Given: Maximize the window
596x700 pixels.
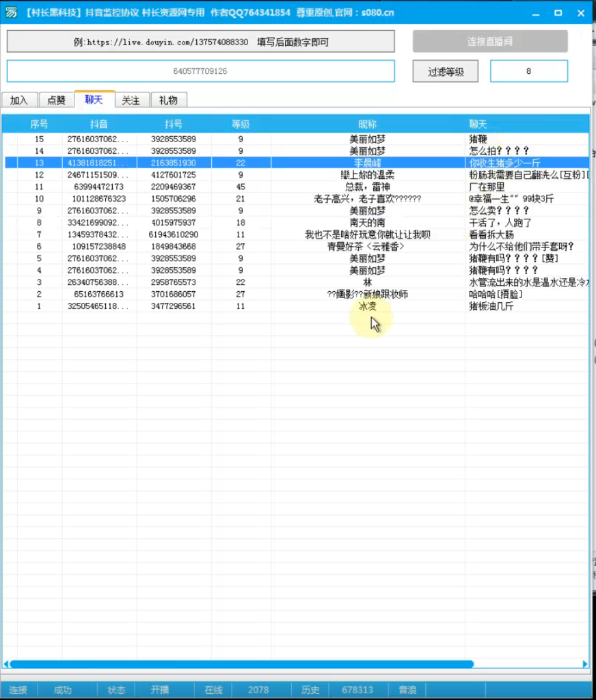Looking at the screenshot, I should click(558, 13).
